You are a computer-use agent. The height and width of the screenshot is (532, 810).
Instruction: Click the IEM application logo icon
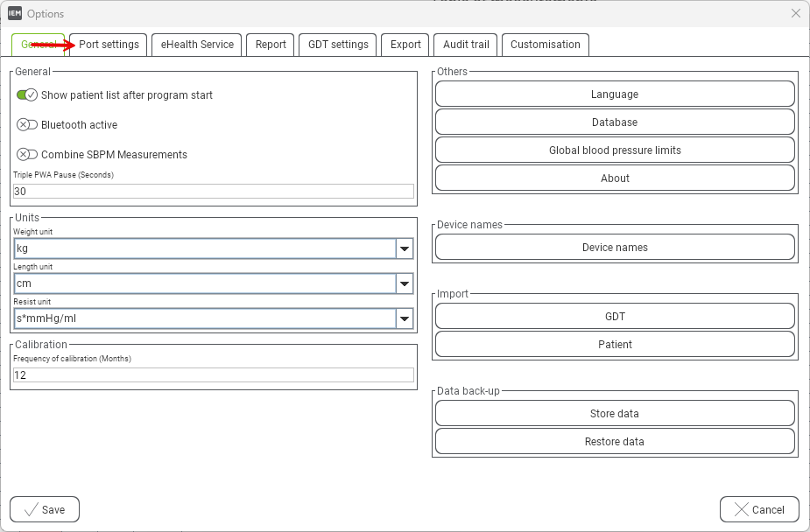pyautogui.click(x=15, y=13)
